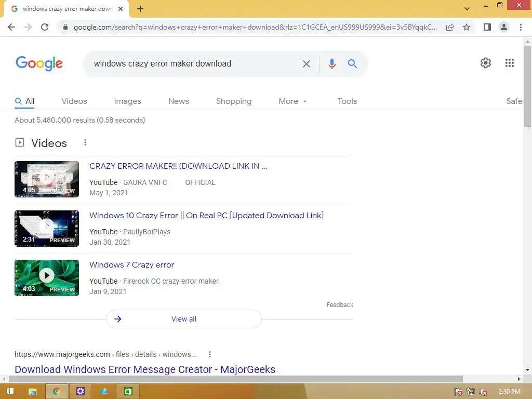Bookmark this page with the star icon
Viewport: 532px width, 399px height.
[467, 27]
